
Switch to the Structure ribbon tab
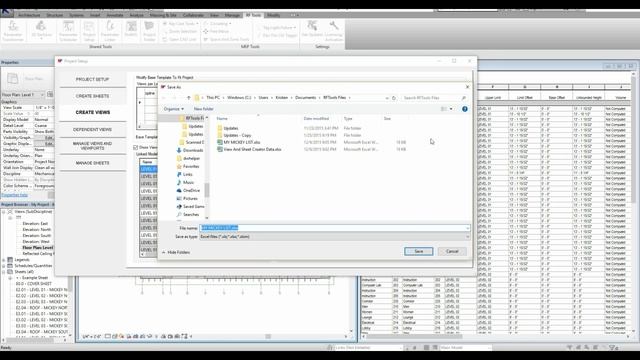[x=55, y=15]
